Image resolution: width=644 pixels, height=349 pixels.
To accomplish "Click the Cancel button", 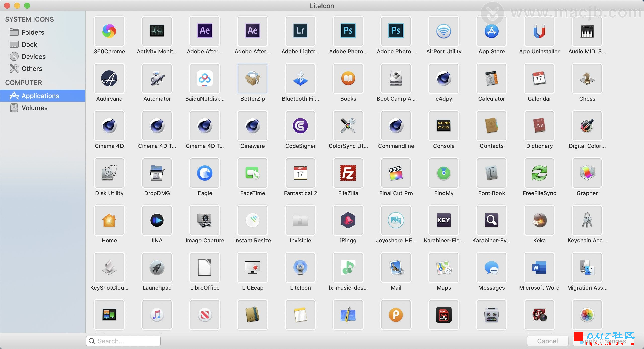I will (547, 341).
